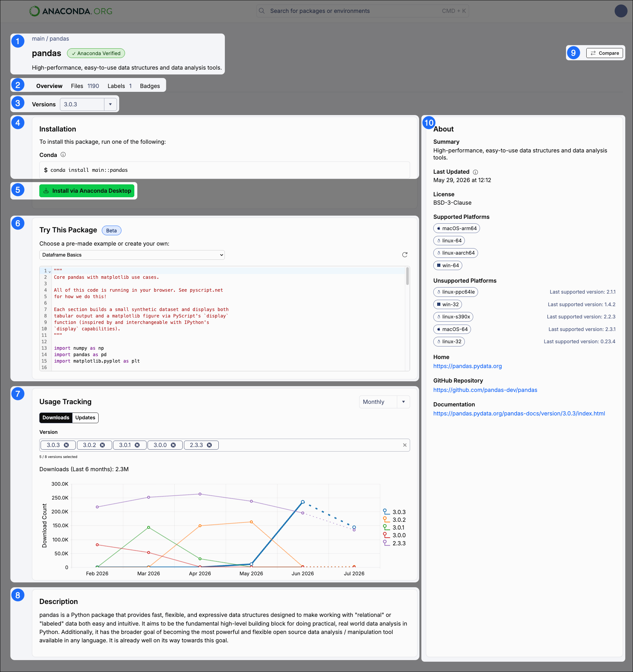Click the win-64 platform chip
Viewport: 633px width, 672px height.
pyautogui.click(x=447, y=265)
